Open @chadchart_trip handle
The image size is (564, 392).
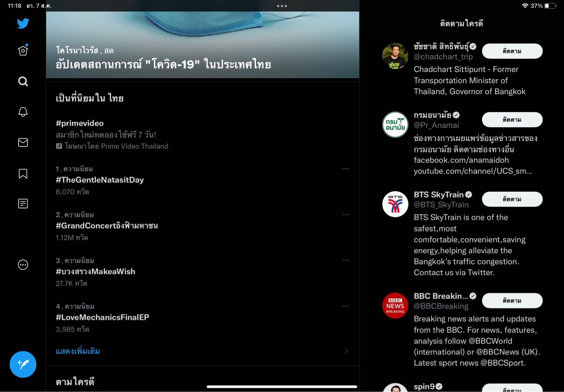443,57
